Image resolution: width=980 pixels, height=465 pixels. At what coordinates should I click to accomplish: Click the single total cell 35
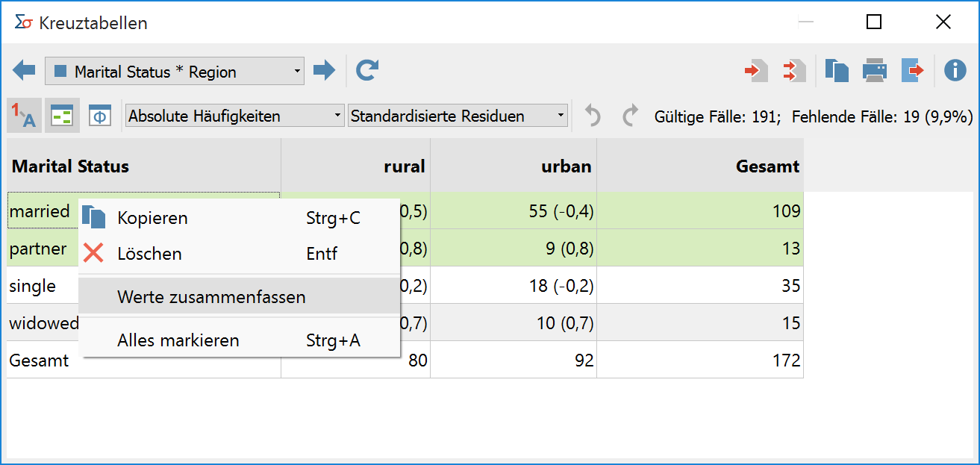tap(700, 286)
